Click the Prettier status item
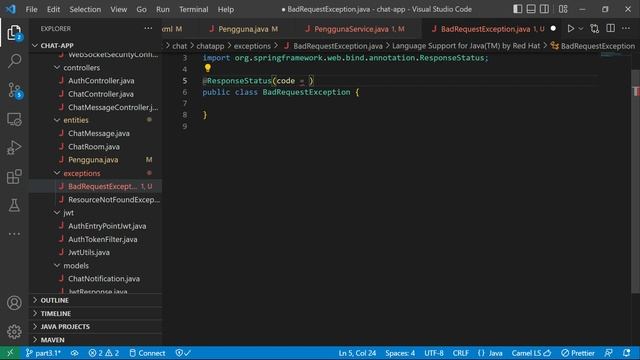The height and width of the screenshot is (360, 640). 578,353
